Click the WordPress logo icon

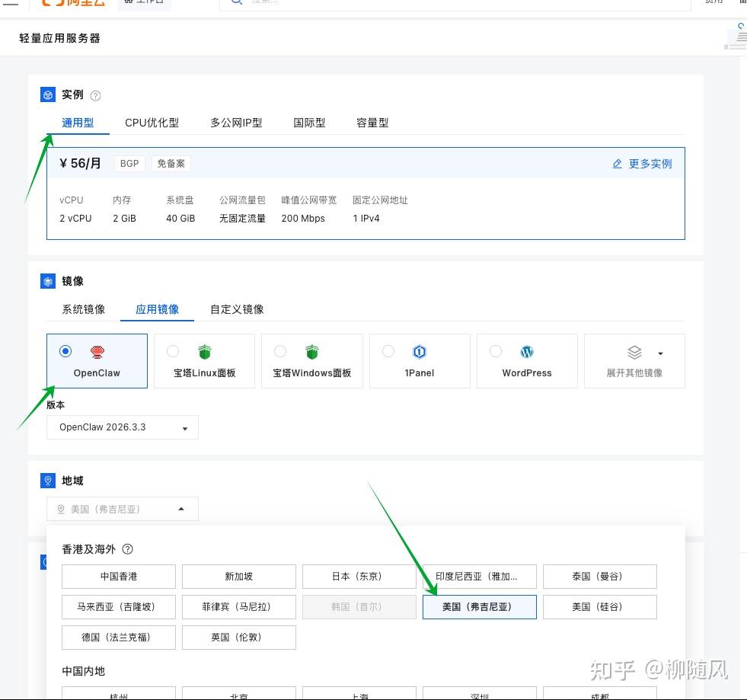527,352
